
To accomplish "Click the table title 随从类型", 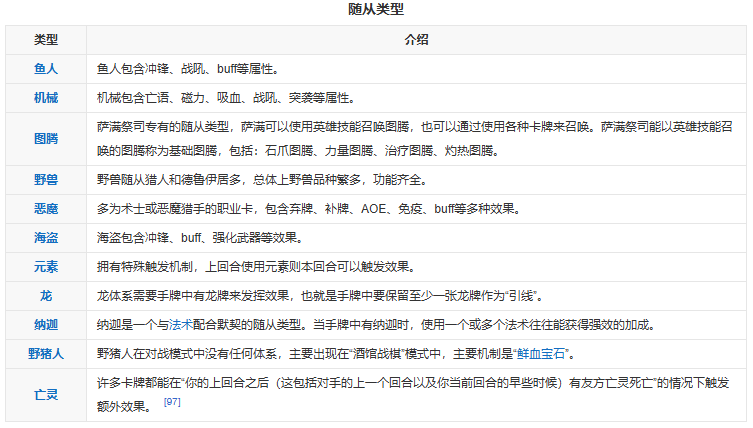I will [376, 9].
